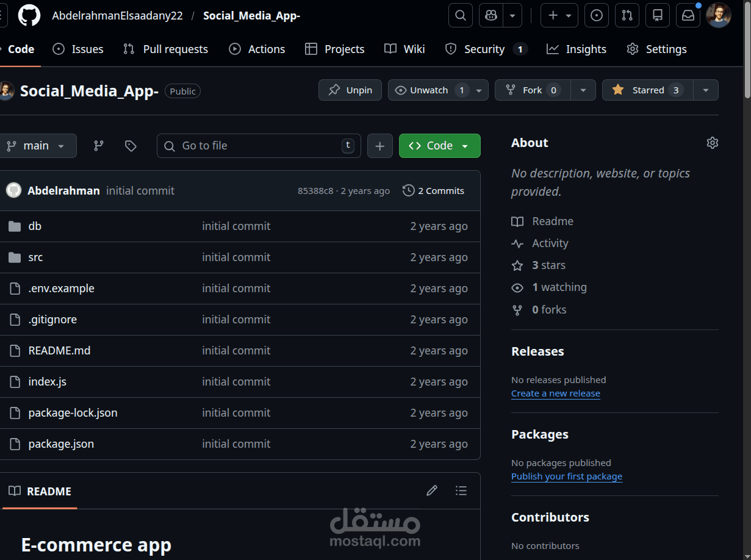The height and width of the screenshot is (560, 751).
Task: Open the 2 Commits history link
Action: point(434,191)
